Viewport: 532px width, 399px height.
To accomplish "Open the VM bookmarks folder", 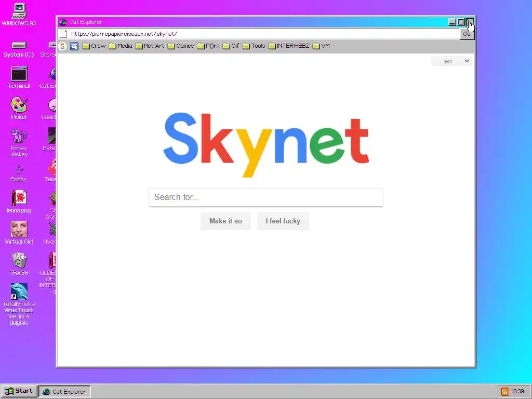I will [321, 46].
